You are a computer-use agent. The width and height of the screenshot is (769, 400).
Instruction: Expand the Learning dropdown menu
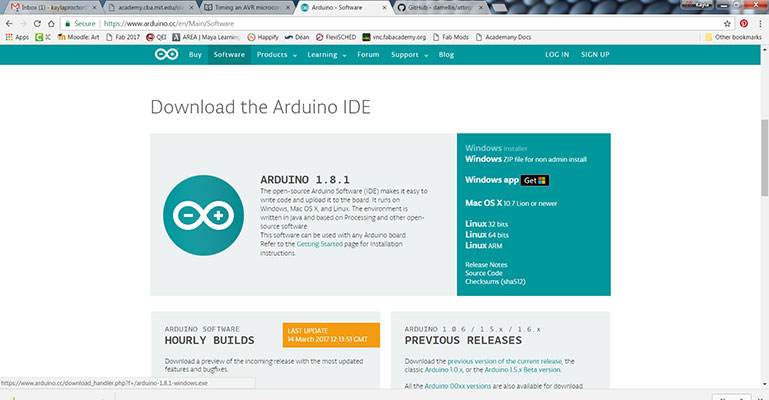[327, 55]
